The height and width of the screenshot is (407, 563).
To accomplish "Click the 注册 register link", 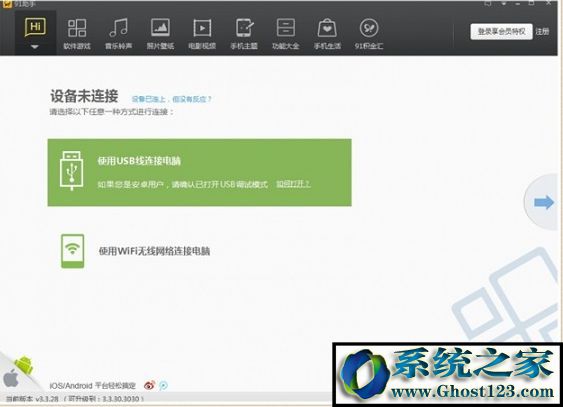I will (x=542, y=32).
